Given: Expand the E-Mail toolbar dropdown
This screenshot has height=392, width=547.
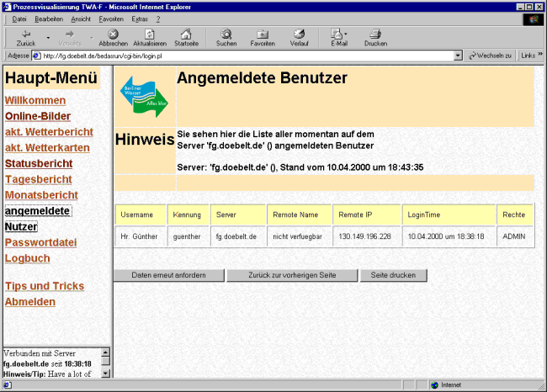Looking at the screenshot, I should click(348, 36).
